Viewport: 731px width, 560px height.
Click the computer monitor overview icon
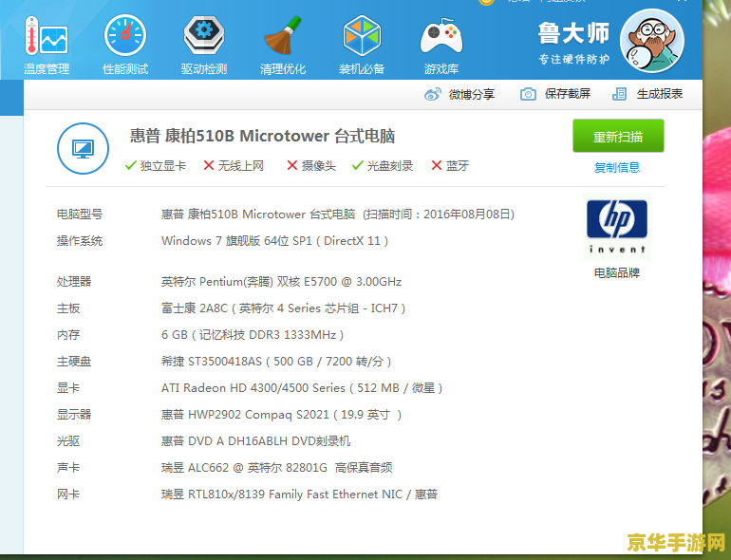[83, 148]
